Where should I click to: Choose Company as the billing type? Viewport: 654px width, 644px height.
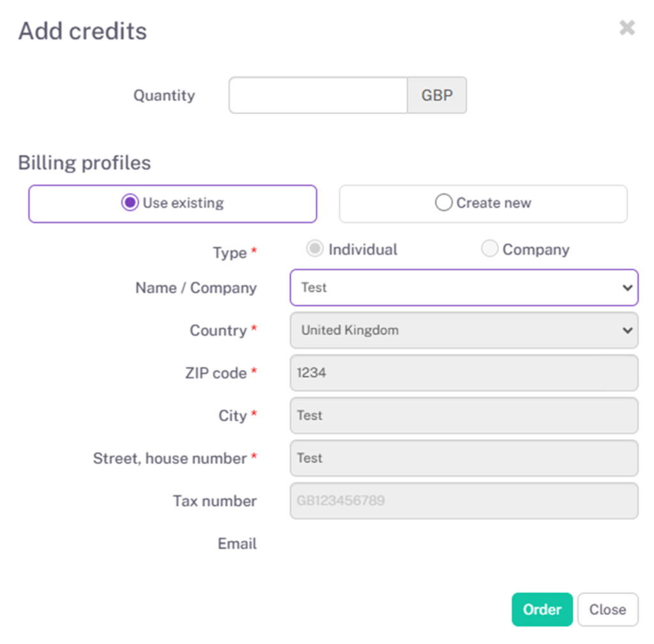pos(490,248)
